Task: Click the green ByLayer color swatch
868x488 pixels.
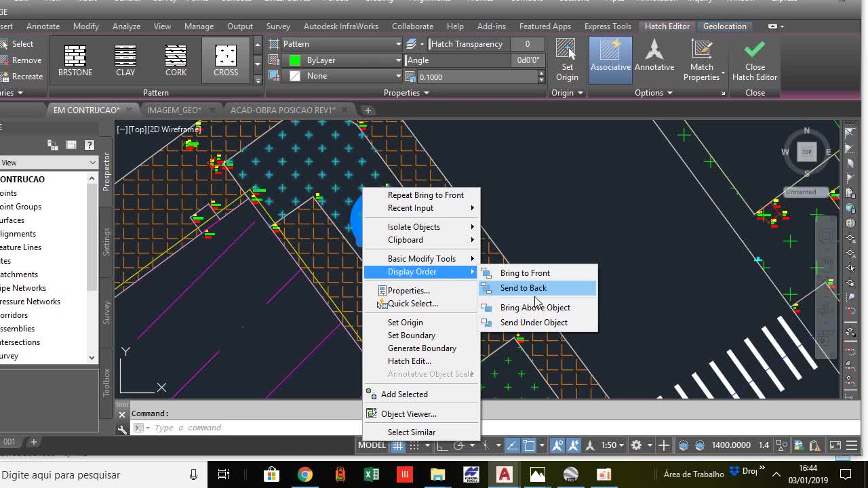Action: (295, 60)
